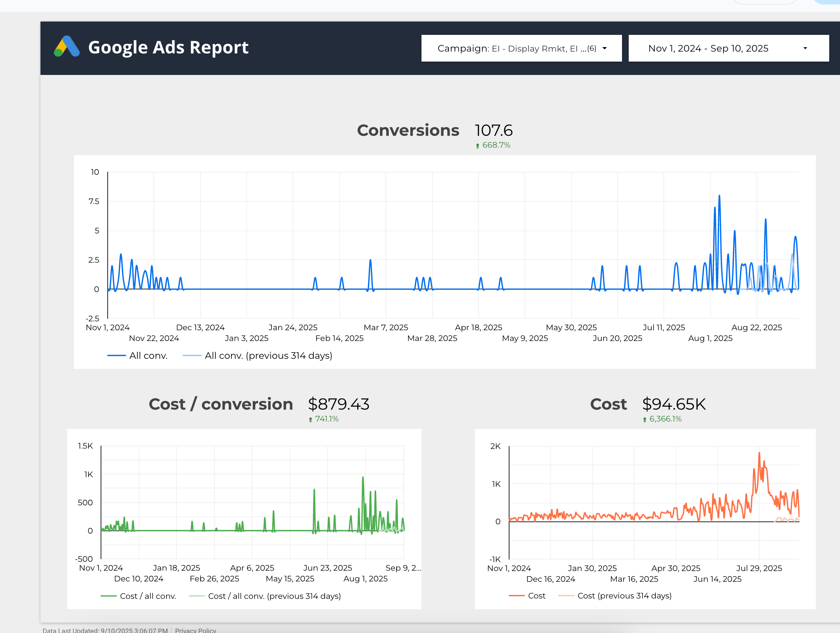This screenshot has width=840, height=633.
Task: Click the Data Last Updated timestamp
Action: tap(105, 630)
